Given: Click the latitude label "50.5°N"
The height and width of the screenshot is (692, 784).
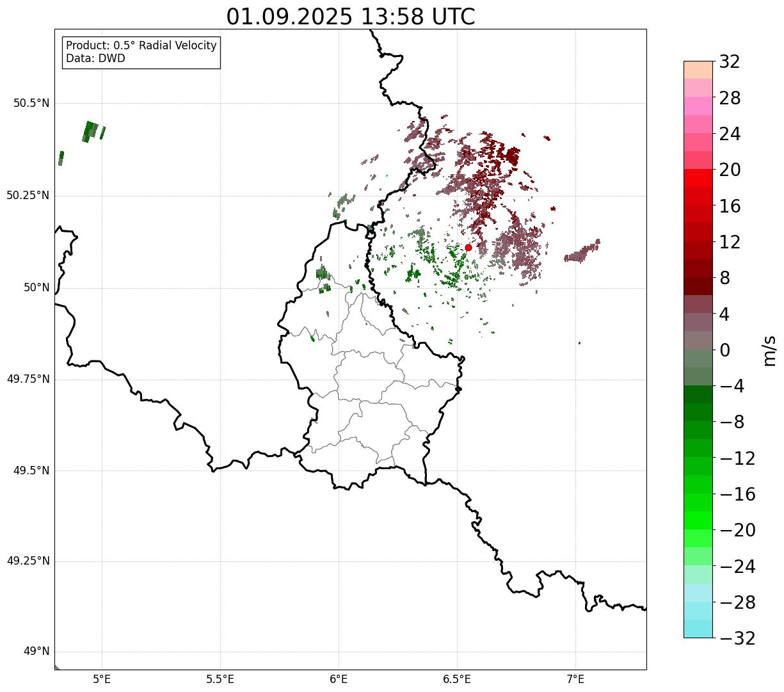Looking at the screenshot, I should [31, 104].
